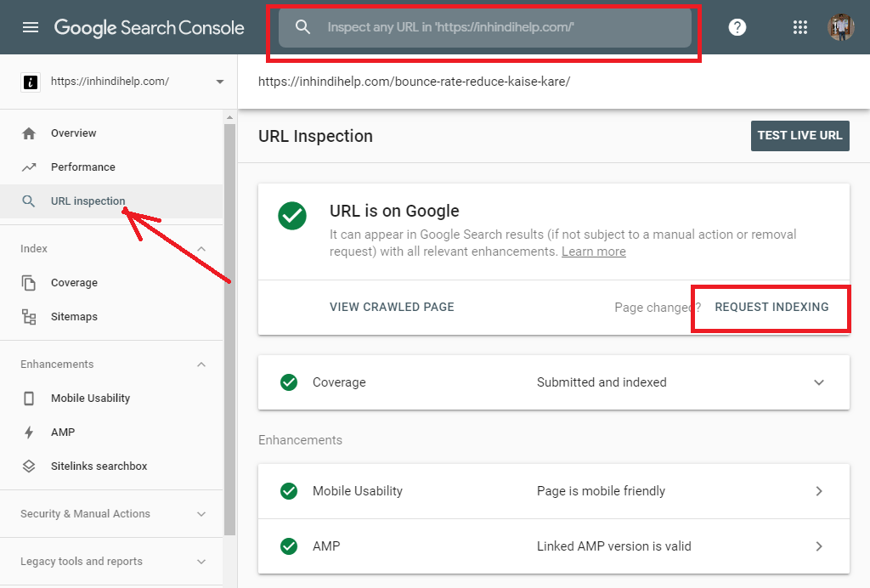
Task: Open AMP details arrow
Action: tap(818, 546)
